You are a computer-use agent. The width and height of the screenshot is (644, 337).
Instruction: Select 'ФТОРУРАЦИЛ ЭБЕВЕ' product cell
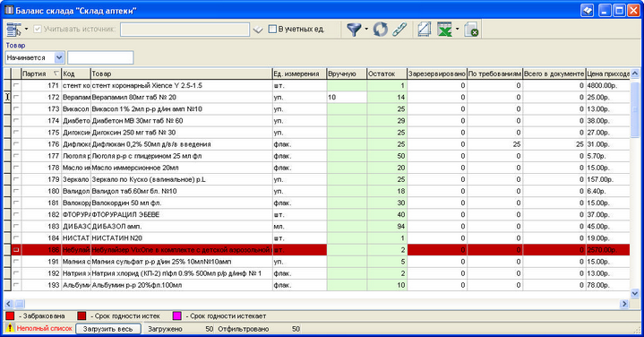181,214
